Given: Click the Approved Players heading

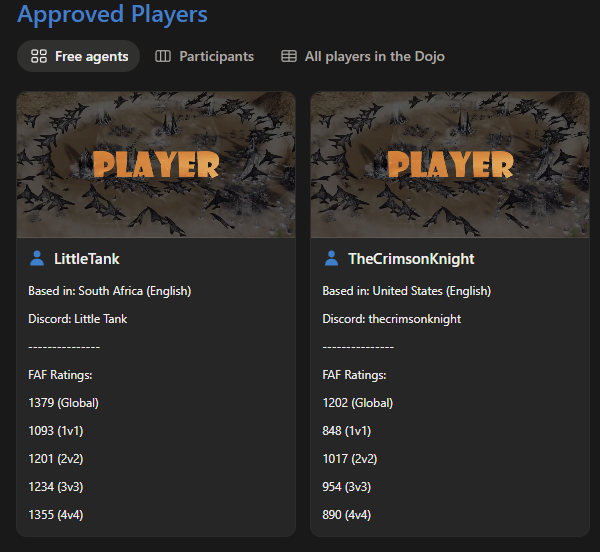Looking at the screenshot, I should 112,14.
